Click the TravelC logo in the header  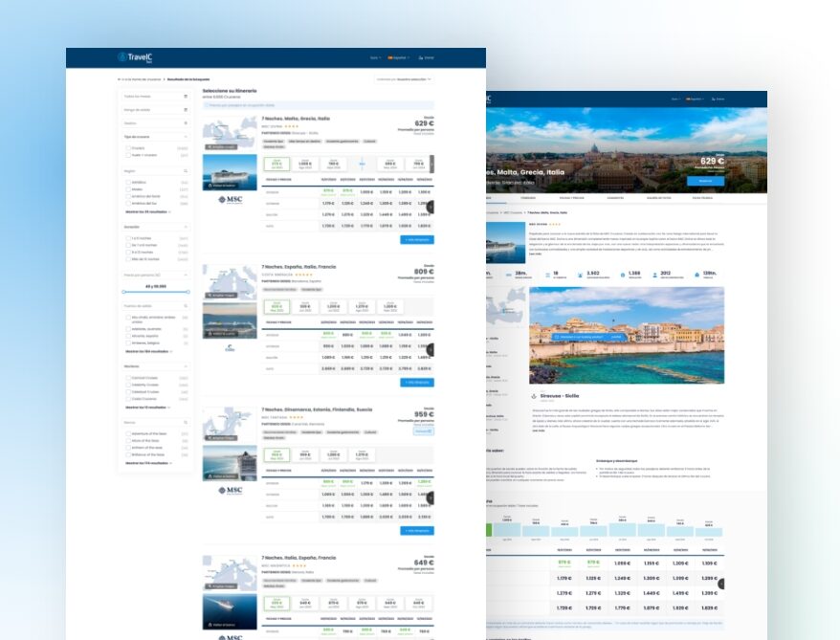point(136,57)
